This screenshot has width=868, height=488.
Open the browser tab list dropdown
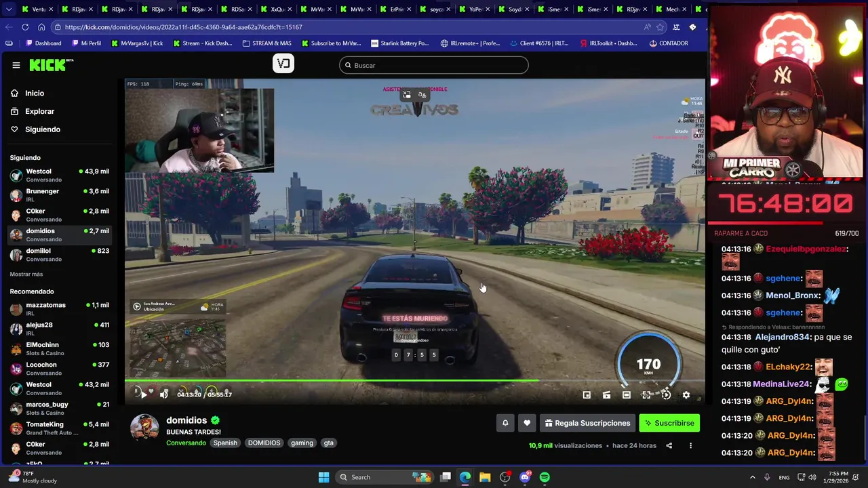(8, 9)
